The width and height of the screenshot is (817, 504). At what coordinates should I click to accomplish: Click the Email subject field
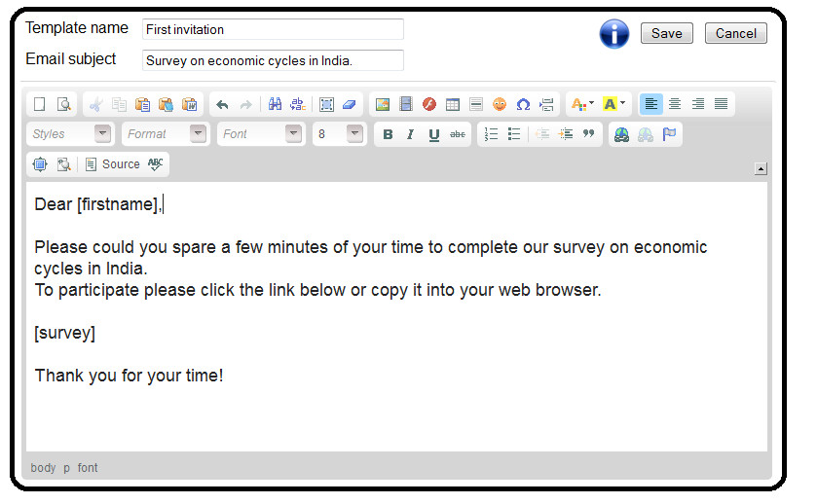coord(273,60)
